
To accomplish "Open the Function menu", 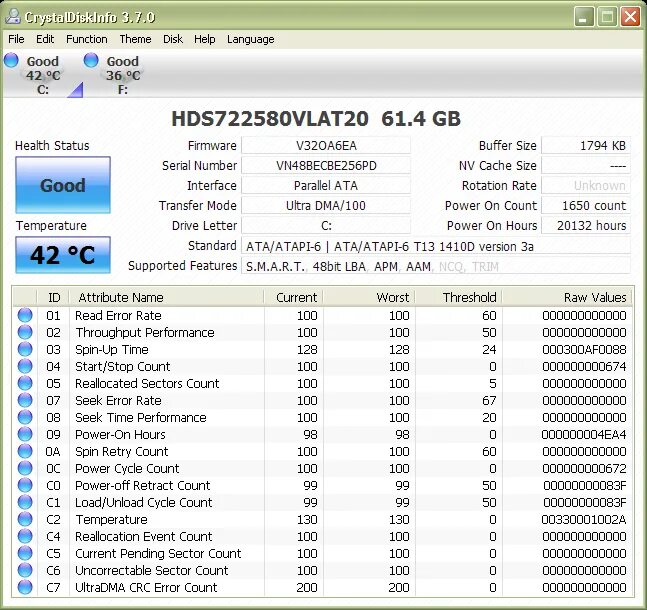I will pos(87,39).
